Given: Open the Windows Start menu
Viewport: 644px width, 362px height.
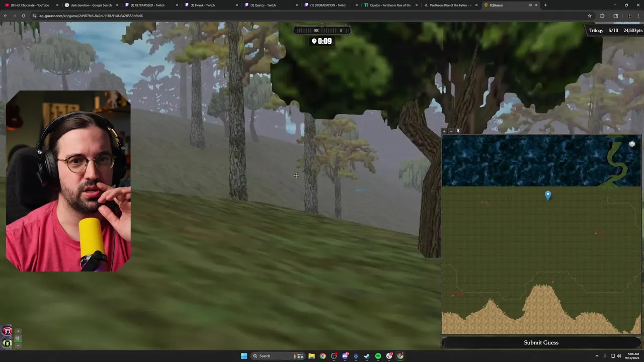Looking at the screenshot, I should coord(244,356).
